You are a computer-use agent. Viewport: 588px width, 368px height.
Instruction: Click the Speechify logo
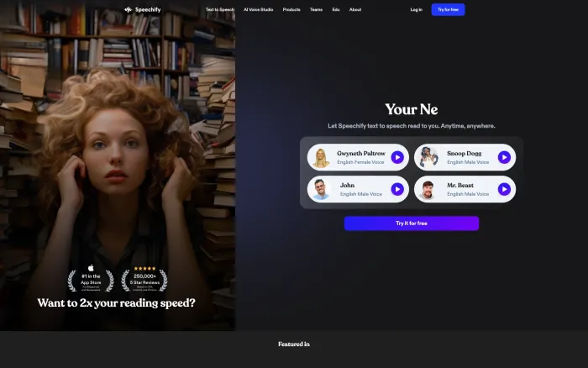(x=143, y=9)
